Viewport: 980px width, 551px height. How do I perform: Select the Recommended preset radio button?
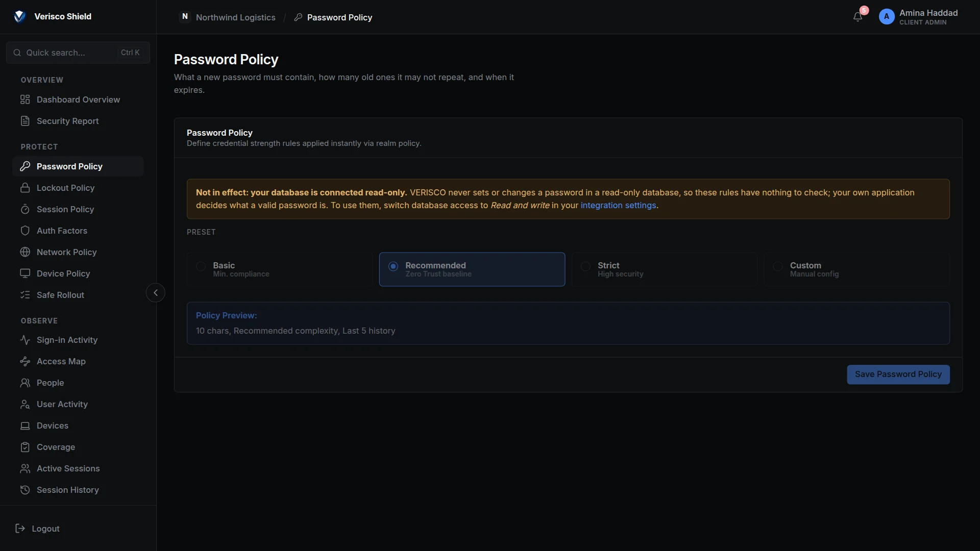click(x=394, y=266)
